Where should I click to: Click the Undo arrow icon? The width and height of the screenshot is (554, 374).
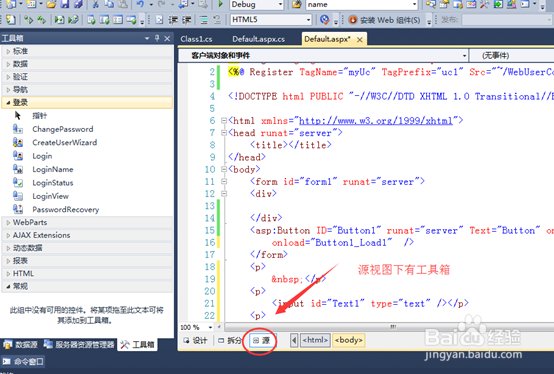click(x=140, y=4)
